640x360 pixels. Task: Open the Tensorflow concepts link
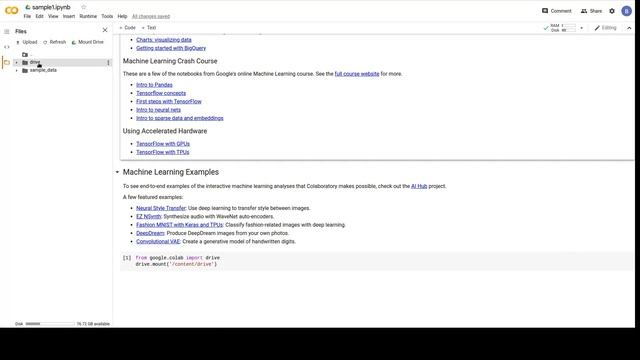161,93
